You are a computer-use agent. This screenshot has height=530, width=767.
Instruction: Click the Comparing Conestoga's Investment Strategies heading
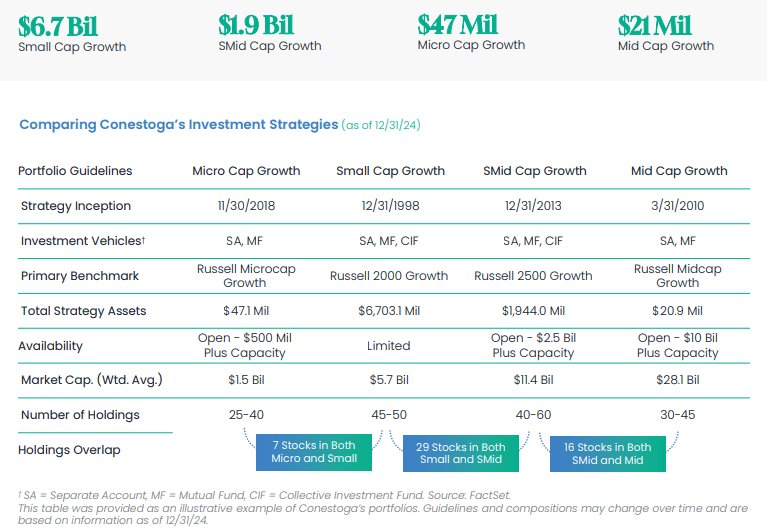coord(179,124)
